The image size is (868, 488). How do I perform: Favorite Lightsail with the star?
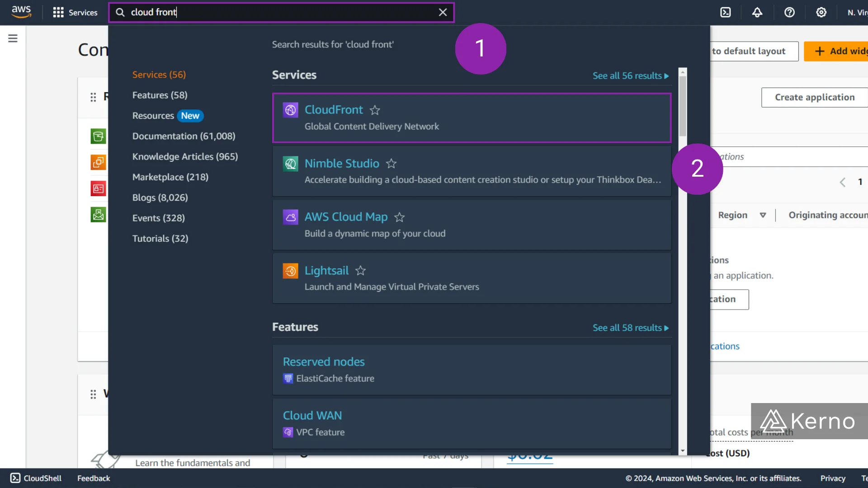pyautogui.click(x=360, y=271)
